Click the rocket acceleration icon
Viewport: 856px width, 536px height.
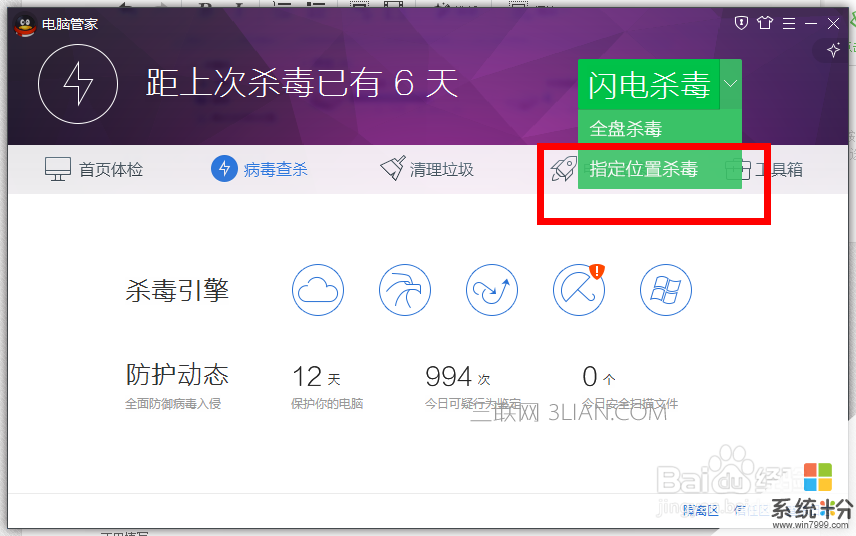pyautogui.click(x=563, y=169)
